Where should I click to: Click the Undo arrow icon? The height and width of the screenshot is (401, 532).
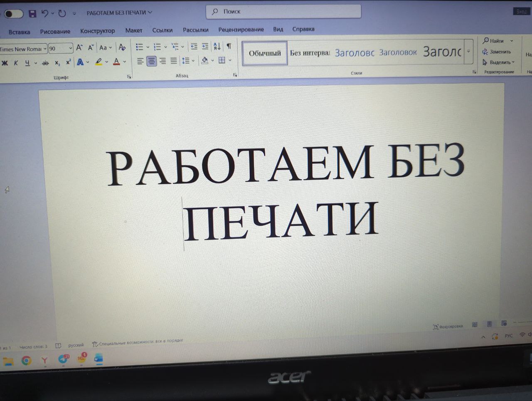click(45, 13)
